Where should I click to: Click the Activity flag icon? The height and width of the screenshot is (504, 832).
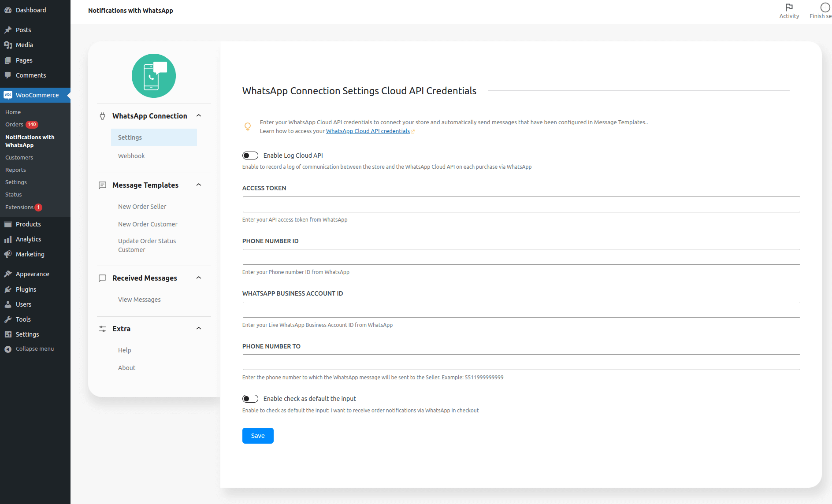[x=789, y=7]
